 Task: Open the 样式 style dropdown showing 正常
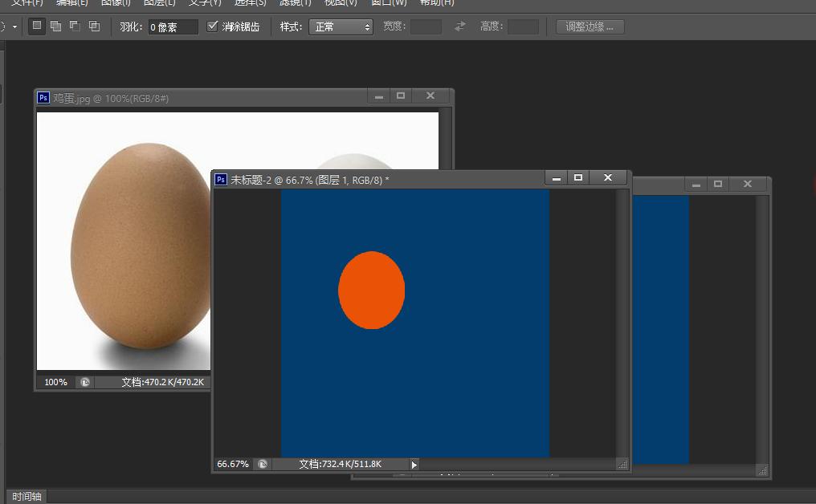click(341, 26)
